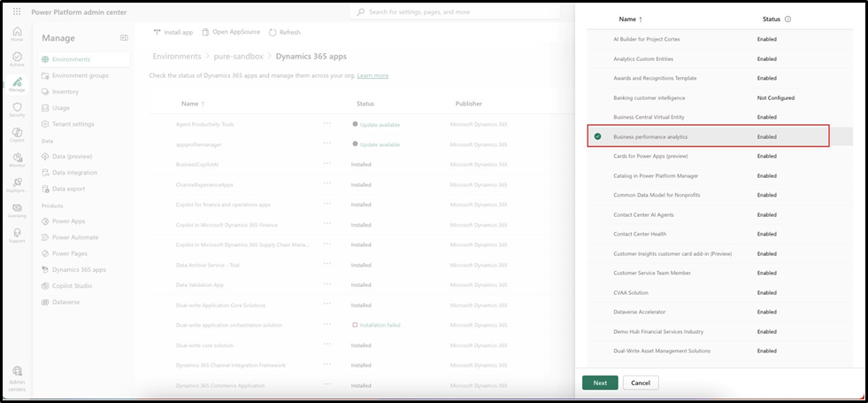Open Copilot in the left rail
The width and height of the screenshot is (868, 403).
point(17,135)
